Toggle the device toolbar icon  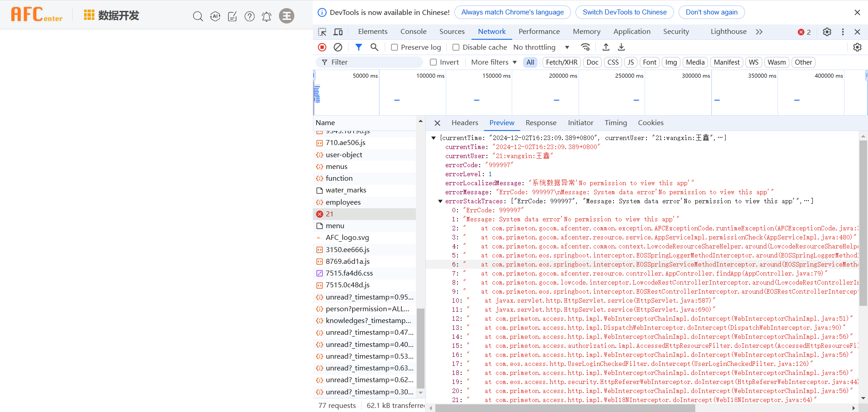point(338,32)
